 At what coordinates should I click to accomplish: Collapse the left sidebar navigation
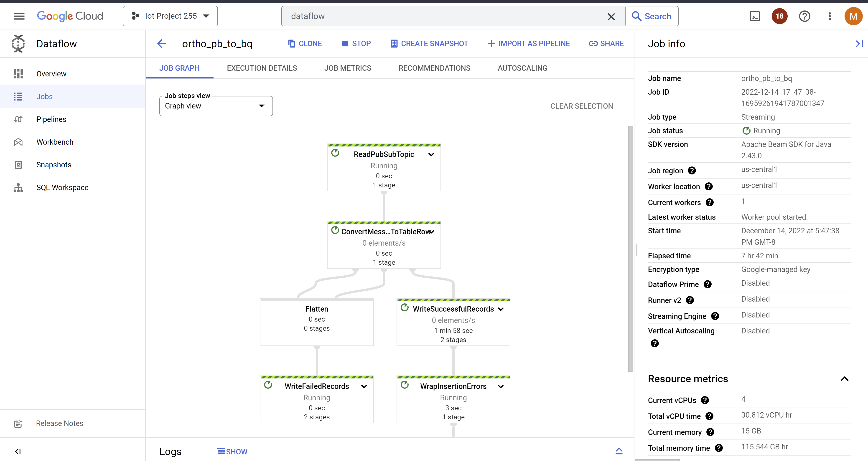pos(18,451)
